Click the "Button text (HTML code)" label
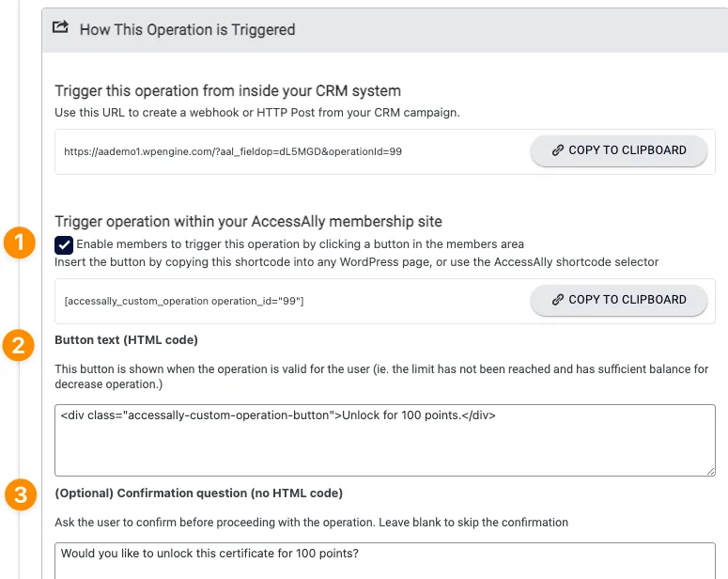Viewport: 728px width, 579px height. pyautogui.click(x=127, y=339)
